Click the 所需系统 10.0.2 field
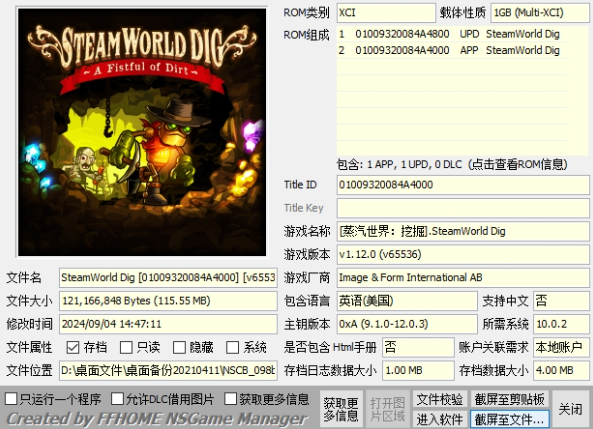 [561, 324]
